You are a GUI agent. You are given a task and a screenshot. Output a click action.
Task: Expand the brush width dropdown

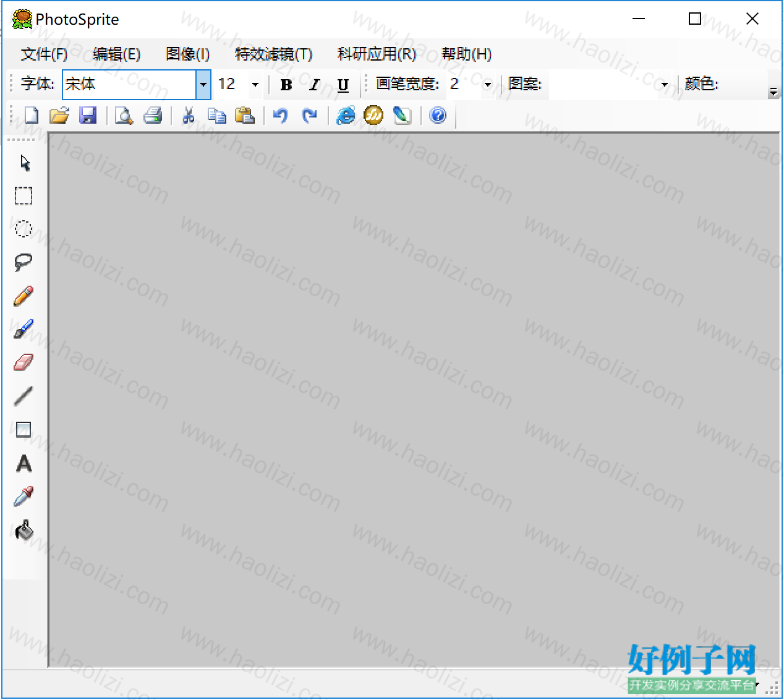(488, 85)
